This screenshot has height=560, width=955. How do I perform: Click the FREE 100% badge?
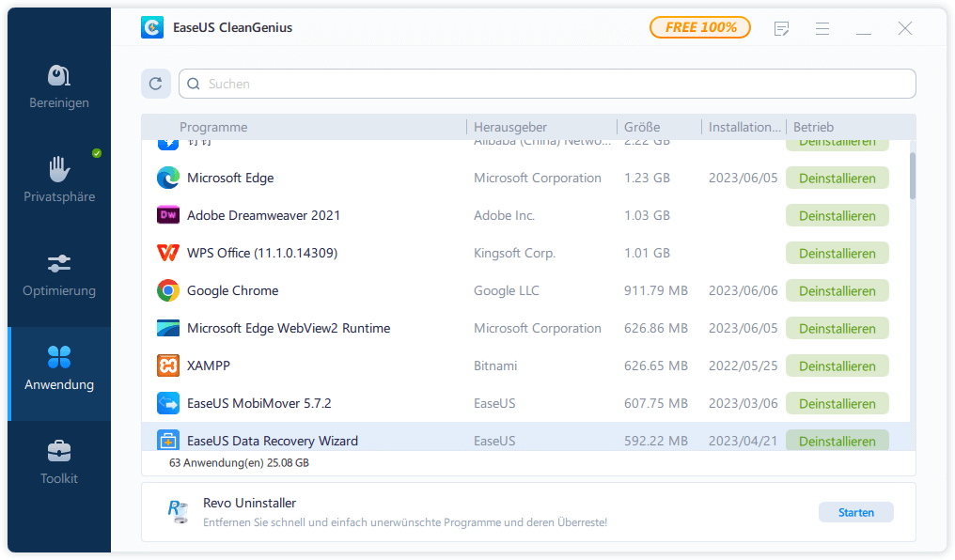pyautogui.click(x=700, y=27)
